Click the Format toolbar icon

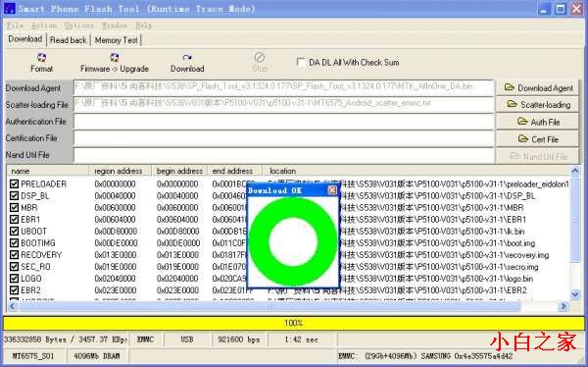click(41, 58)
